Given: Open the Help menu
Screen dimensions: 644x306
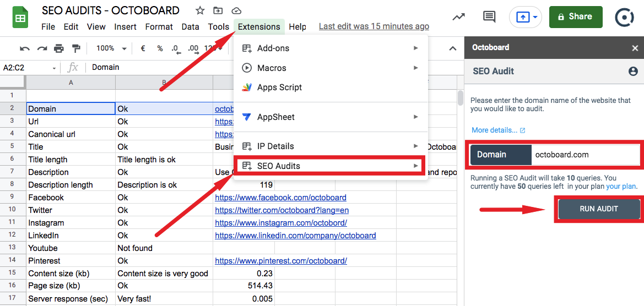Looking at the screenshot, I should [x=297, y=26].
